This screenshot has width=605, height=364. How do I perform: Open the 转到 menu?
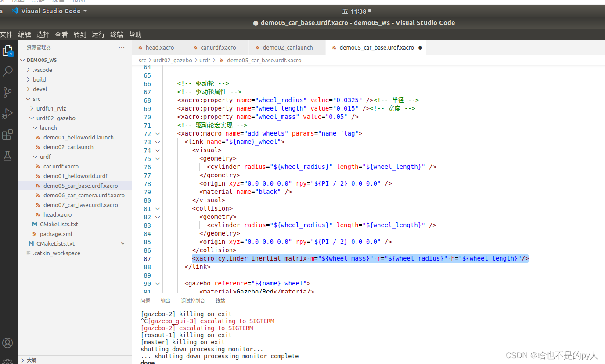click(x=80, y=34)
